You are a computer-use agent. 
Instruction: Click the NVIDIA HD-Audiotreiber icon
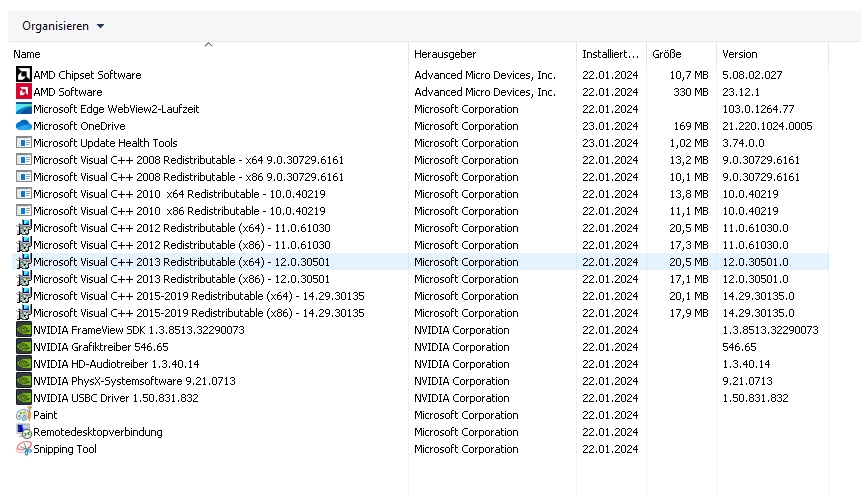[24, 364]
